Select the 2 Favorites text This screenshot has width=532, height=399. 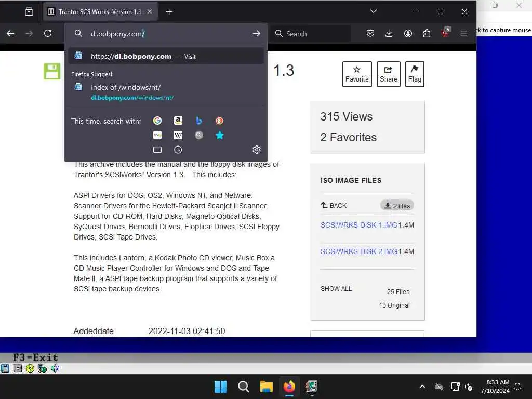349,137
